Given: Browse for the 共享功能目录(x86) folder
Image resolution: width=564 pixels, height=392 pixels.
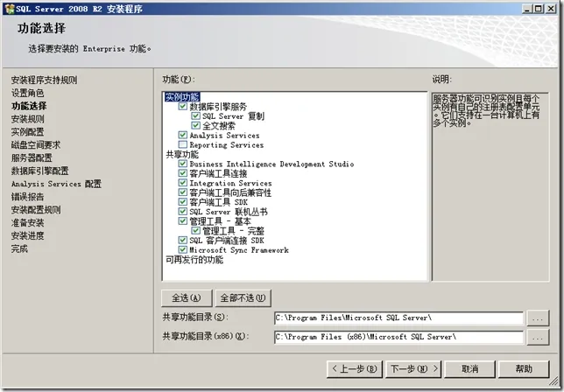Looking at the screenshot, I should [x=538, y=337].
